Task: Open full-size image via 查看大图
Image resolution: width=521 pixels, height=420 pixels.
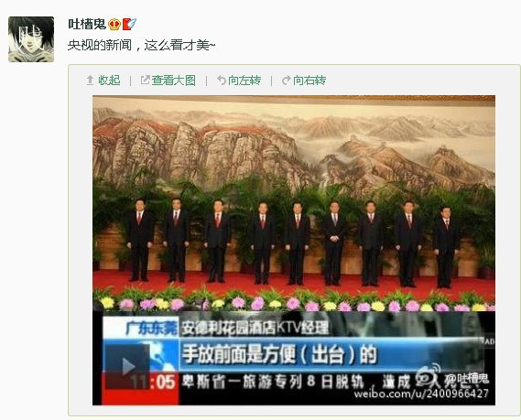Action: click(174, 80)
